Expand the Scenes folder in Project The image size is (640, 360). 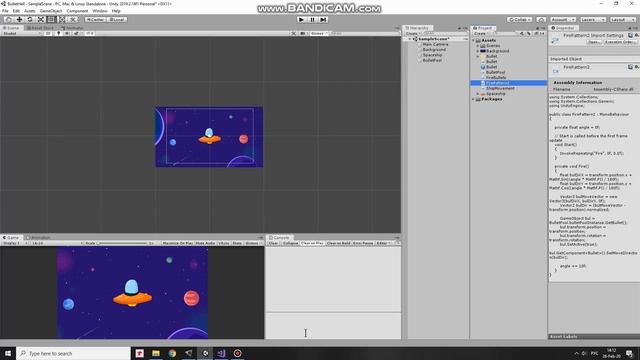click(x=478, y=46)
